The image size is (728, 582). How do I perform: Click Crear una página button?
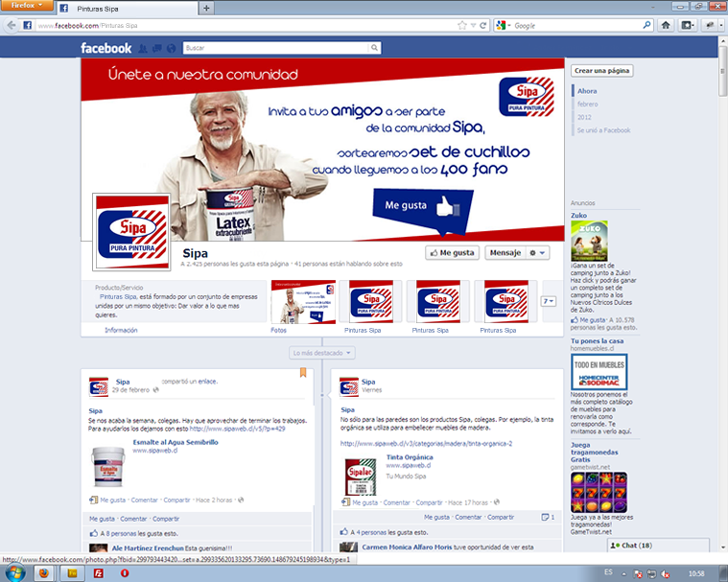(x=601, y=71)
